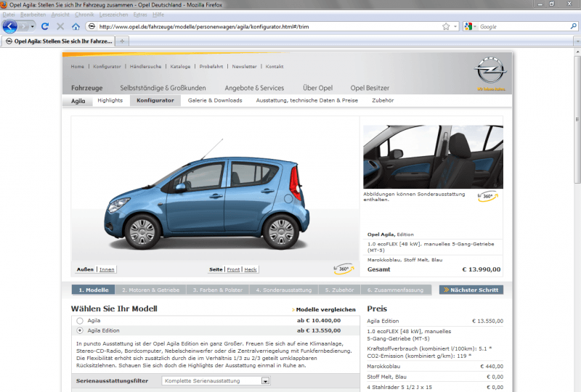
Task: Go to the browser Home icon
Action: 76,27
